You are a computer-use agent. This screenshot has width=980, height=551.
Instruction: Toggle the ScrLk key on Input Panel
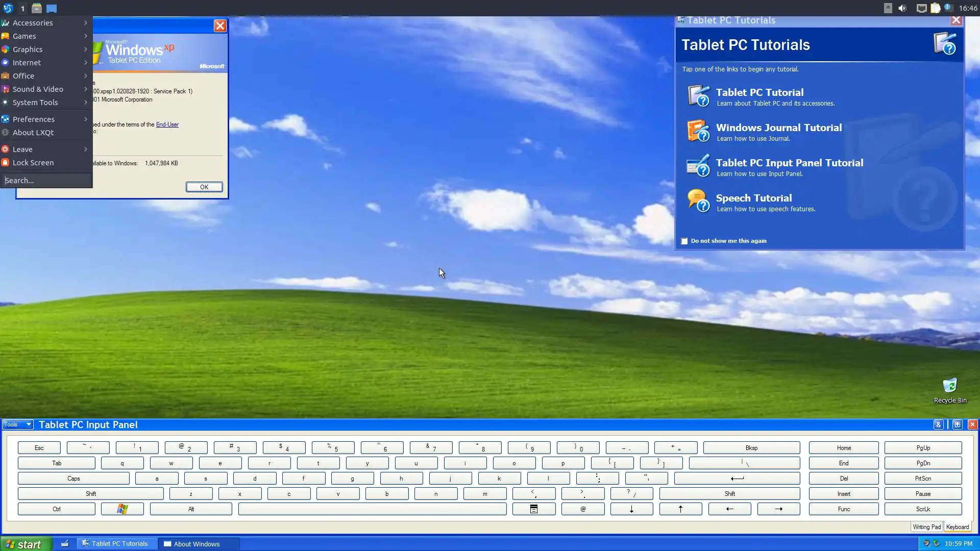pos(922,509)
